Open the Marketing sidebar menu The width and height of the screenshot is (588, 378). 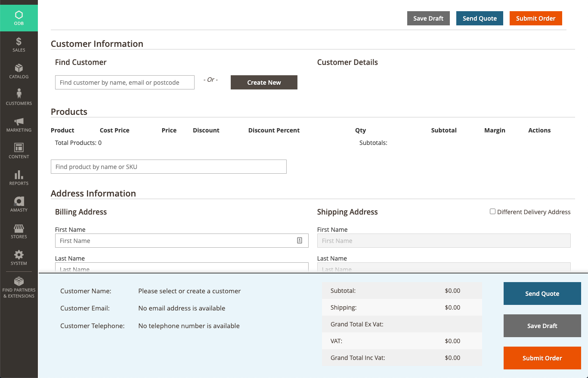point(19,125)
